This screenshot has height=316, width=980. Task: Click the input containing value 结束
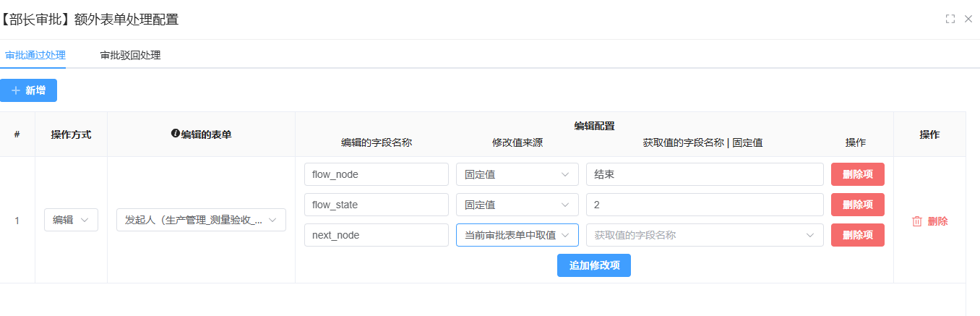point(705,174)
